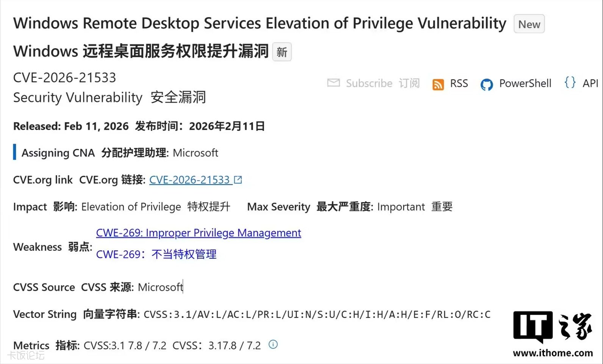Click the GitHub PowerShell icon
The image size is (603, 364).
[486, 84]
